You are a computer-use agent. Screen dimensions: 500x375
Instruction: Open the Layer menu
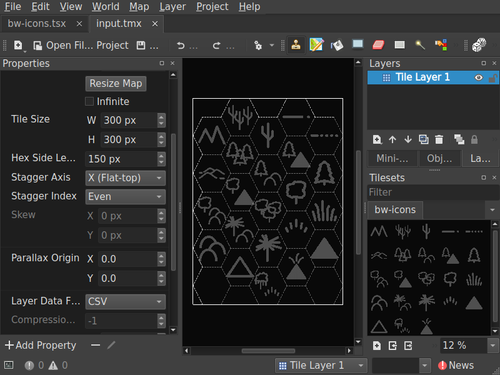tap(172, 7)
